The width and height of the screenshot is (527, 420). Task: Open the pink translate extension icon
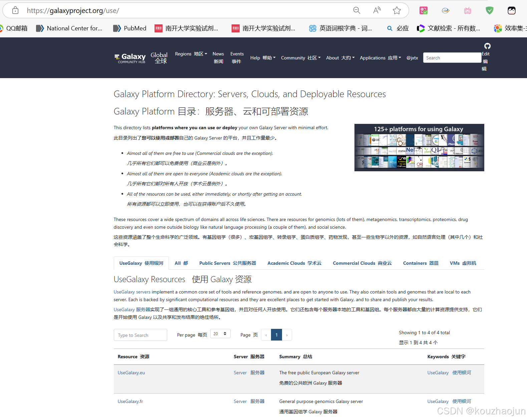pyautogui.click(x=424, y=10)
